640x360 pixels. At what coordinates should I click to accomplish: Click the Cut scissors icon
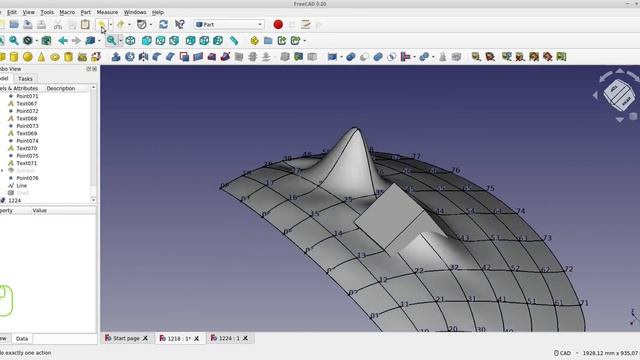[58, 24]
